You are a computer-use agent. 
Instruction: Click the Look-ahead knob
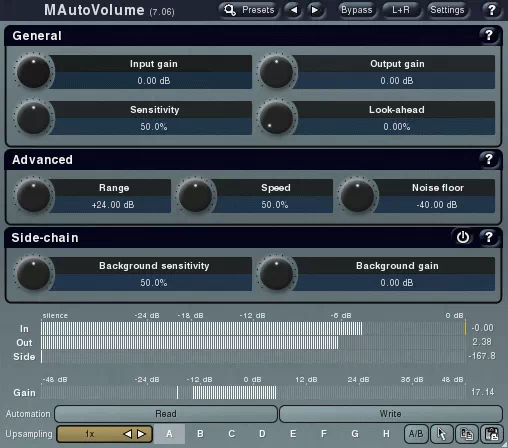point(276,118)
